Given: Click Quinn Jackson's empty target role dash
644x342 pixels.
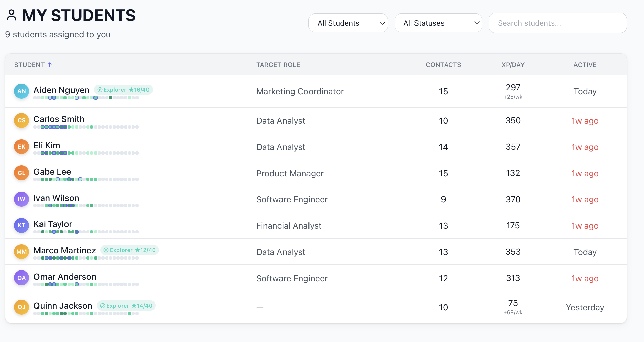Looking at the screenshot, I should point(260,308).
